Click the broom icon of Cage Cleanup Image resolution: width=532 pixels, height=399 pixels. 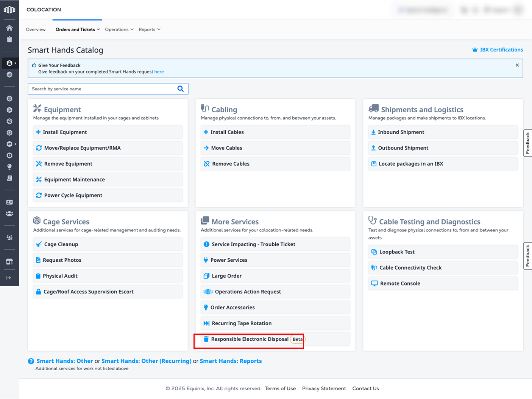pos(39,244)
